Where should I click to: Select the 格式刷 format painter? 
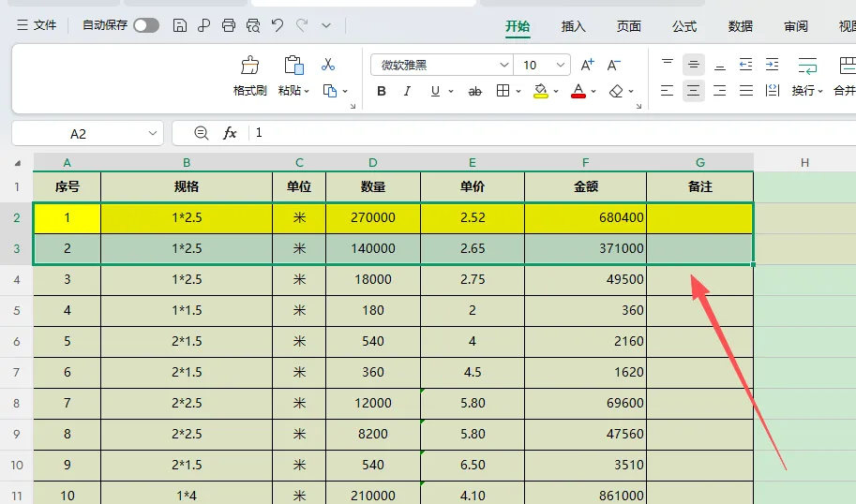250,76
